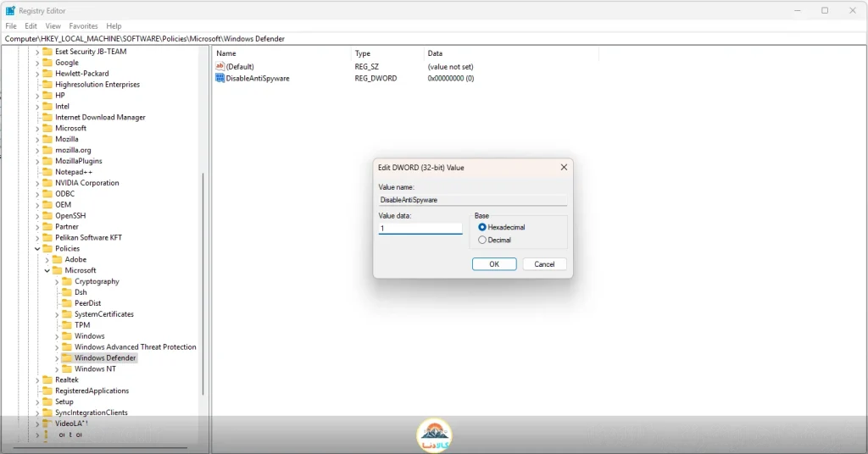
Task: Expand the Pelikan Software KFT node
Action: (37, 238)
